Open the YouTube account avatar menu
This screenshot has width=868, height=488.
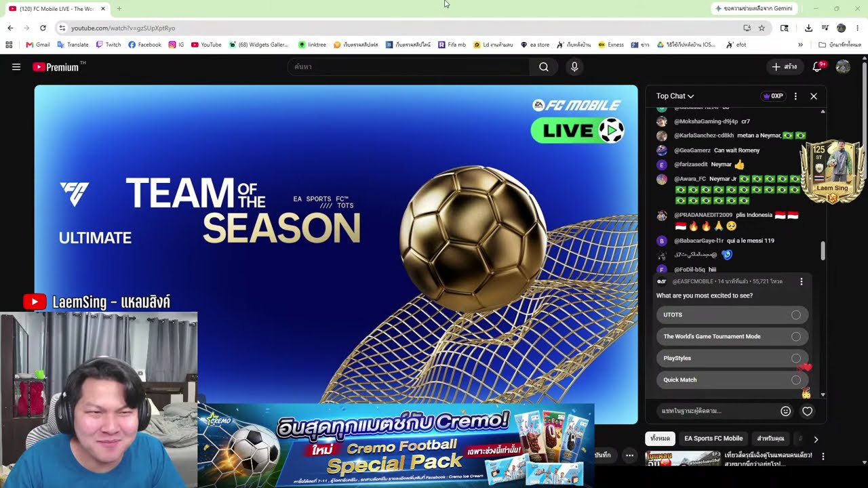pyautogui.click(x=843, y=66)
